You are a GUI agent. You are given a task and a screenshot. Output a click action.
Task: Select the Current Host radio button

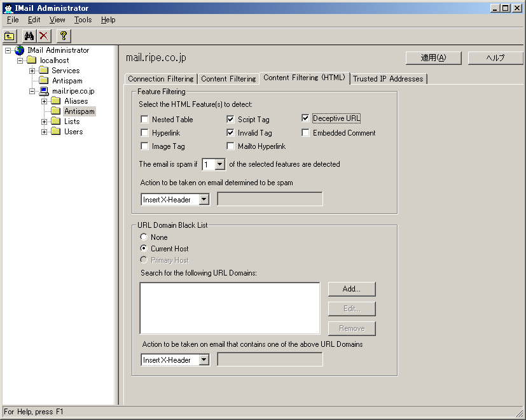144,248
